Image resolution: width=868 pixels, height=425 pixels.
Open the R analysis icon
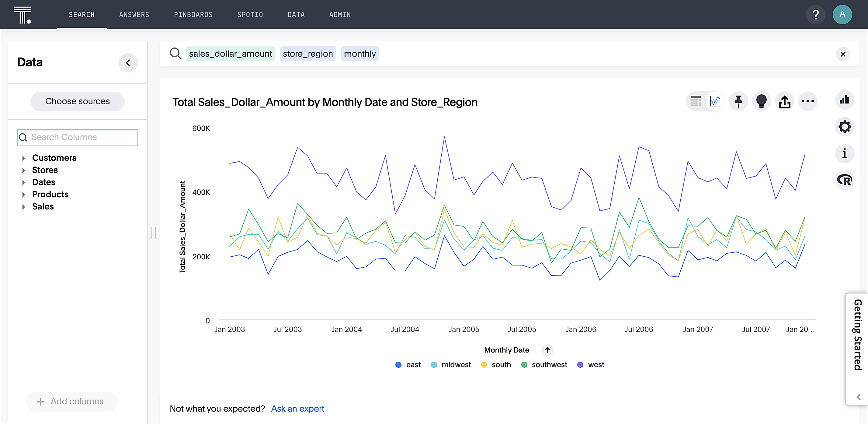pos(844,180)
